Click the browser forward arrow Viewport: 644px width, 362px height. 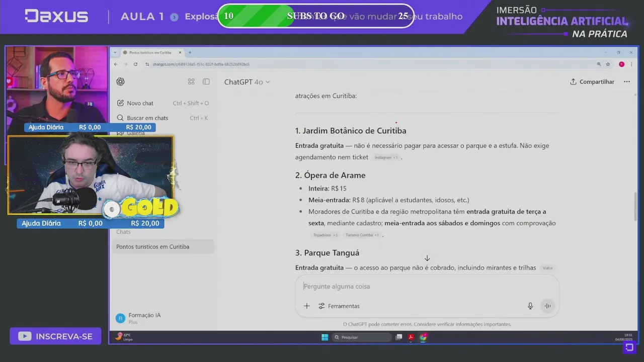pos(125,64)
